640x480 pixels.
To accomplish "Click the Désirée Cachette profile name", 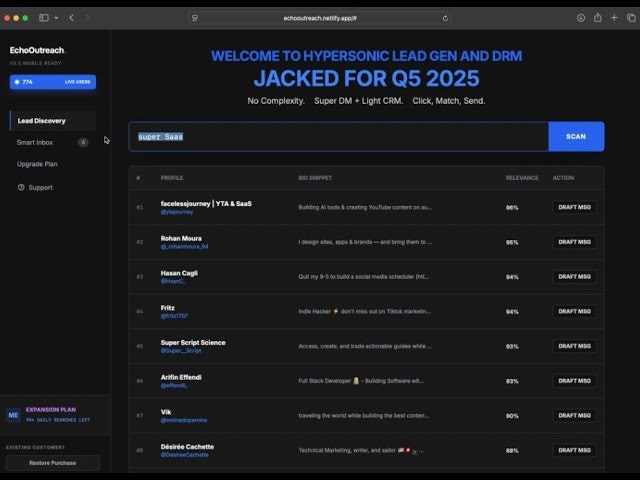I will point(187,447).
